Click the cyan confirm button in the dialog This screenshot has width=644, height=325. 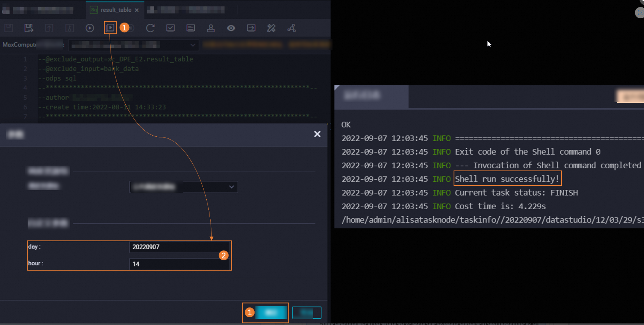click(271, 313)
